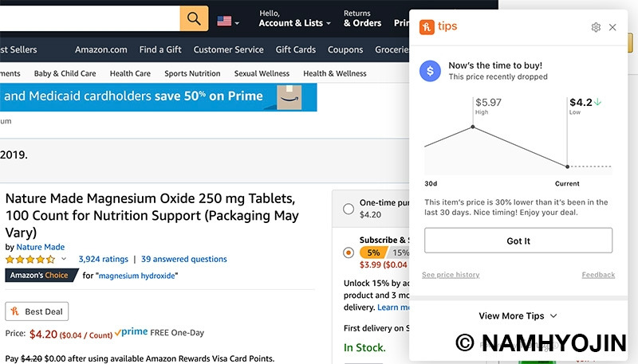Open the US flag country dropdown
The image size is (638, 364).
point(228,22)
